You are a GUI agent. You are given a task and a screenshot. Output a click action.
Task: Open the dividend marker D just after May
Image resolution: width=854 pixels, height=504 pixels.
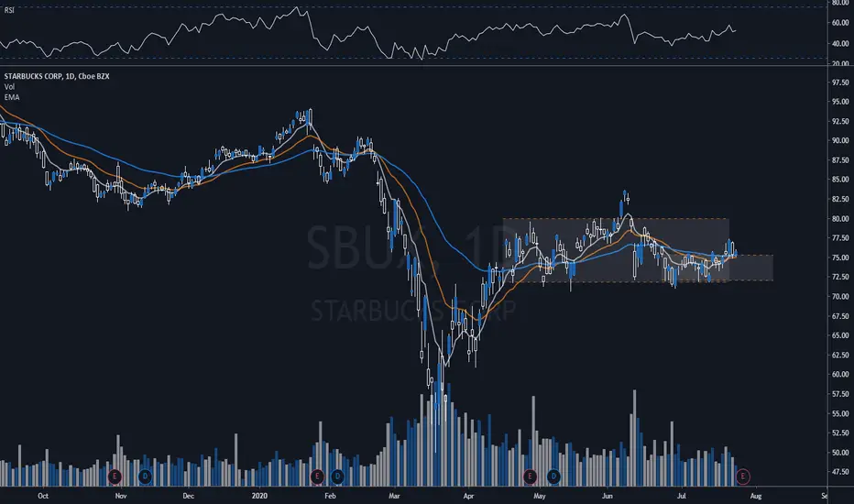click(x=553, y=477)
